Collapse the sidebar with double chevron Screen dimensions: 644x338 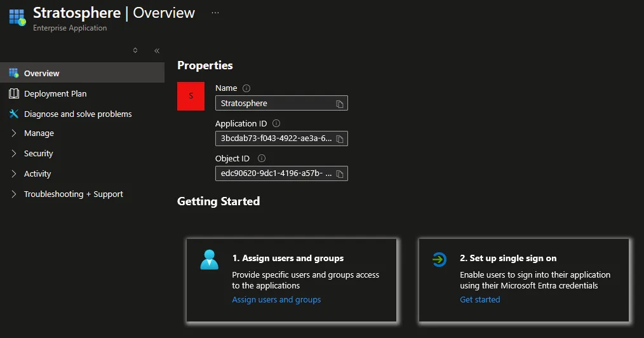click(157, 51)
